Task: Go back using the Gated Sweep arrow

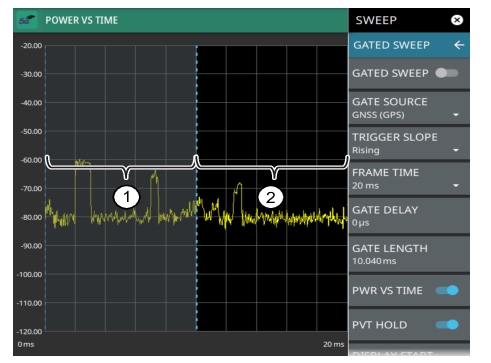Action: (459, 45)
